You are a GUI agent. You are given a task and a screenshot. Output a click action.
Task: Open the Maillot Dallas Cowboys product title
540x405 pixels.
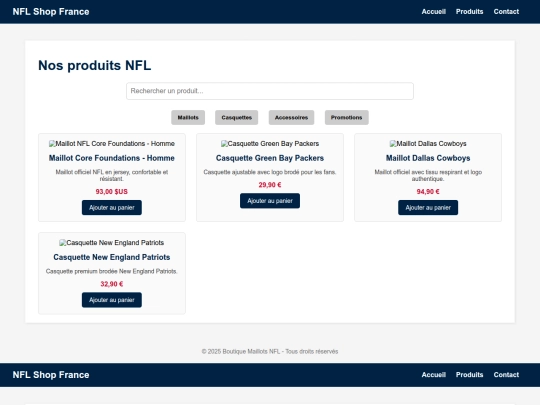coord(428,158)
